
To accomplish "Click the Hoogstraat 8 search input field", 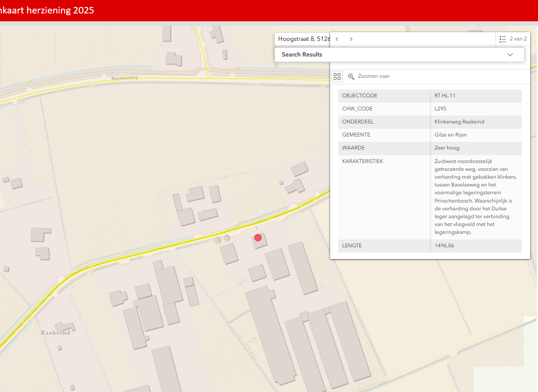I will click(302, 39).
